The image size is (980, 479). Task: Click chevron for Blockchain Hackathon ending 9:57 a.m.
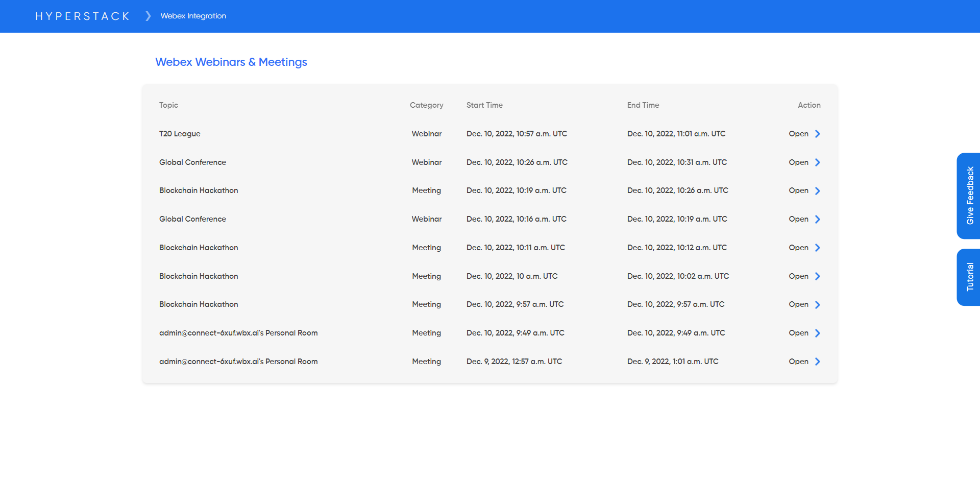(x=817, y=305)
